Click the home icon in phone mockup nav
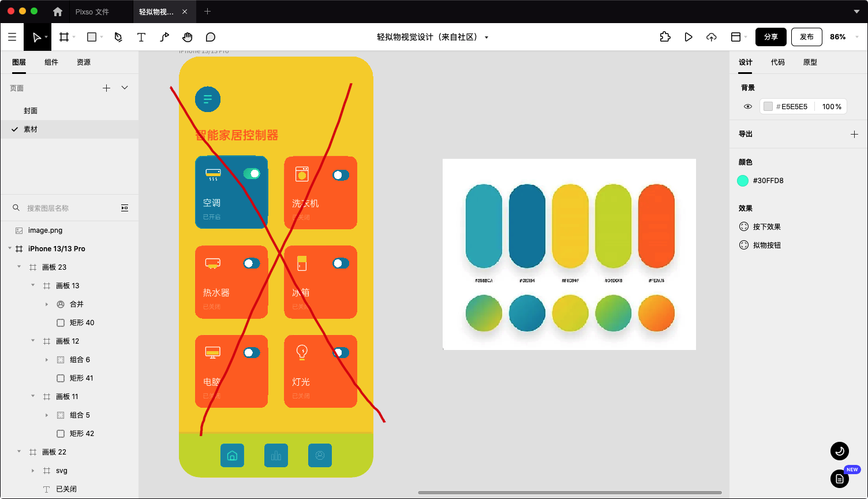The height and width of the screenshot is (499, 868). point(232,456)
